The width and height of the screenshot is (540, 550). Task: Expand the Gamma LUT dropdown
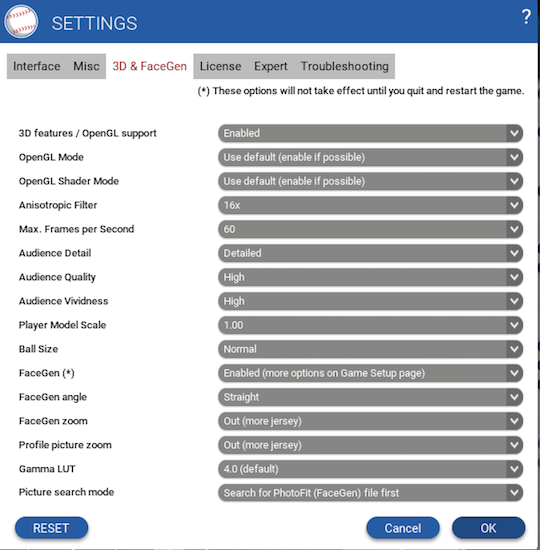pyautogui.click(x=371, y=469)
